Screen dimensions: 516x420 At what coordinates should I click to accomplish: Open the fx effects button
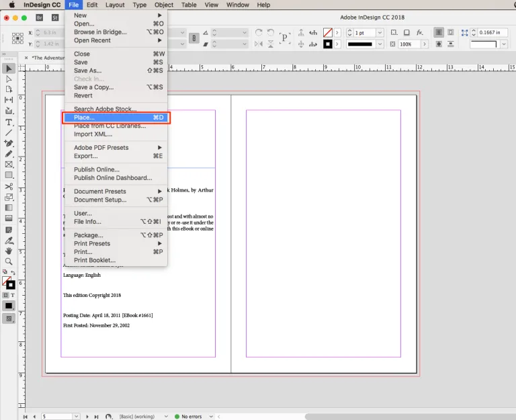[x=419, y=32]
